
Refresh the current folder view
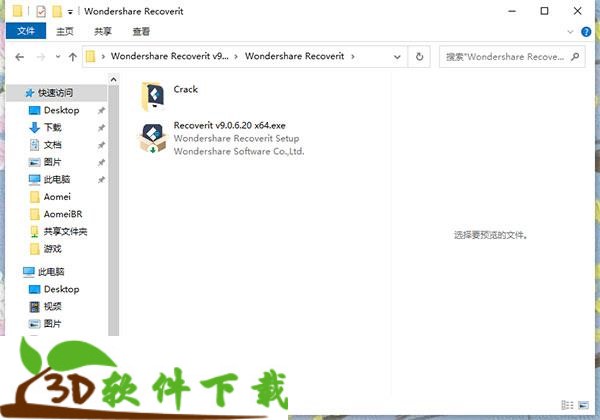point(419,57)
